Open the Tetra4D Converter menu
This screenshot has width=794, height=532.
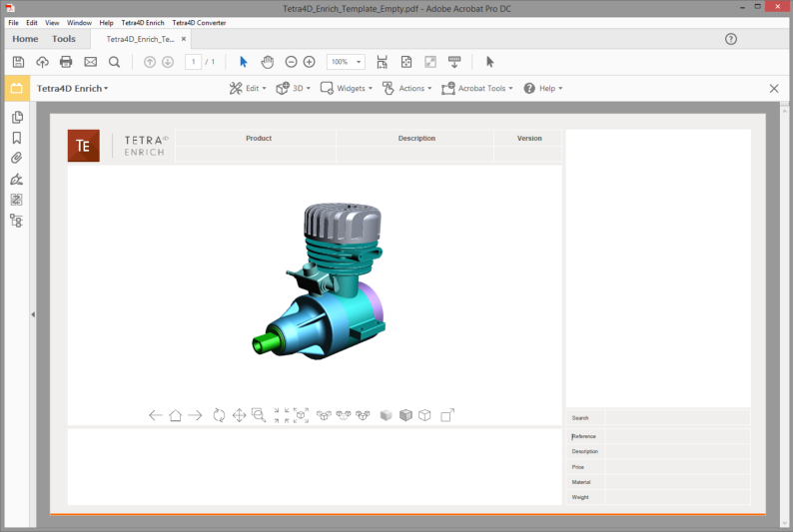199,23
